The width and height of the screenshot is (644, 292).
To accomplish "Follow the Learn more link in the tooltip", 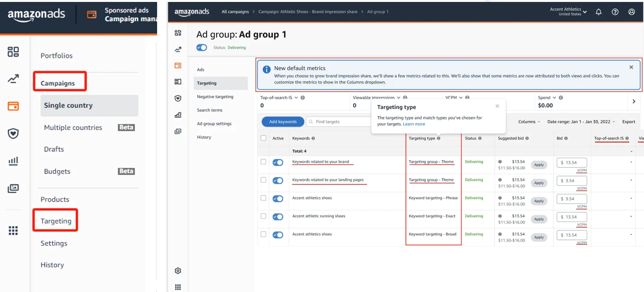I will coord(414,124).
